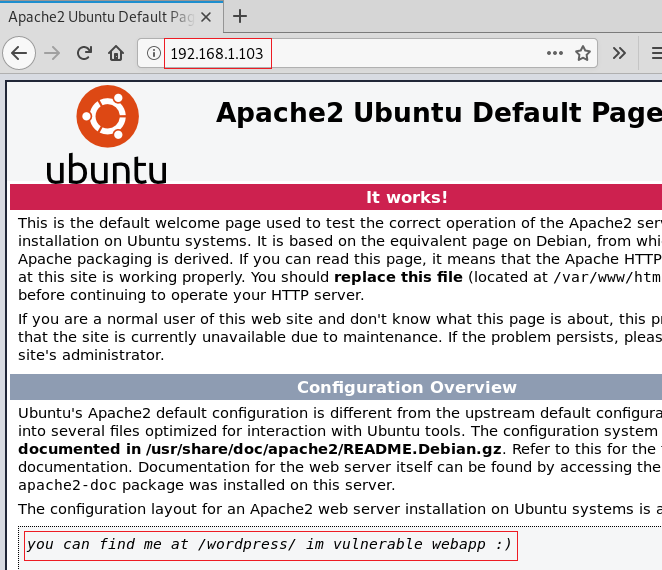662x570 pixels.
Task: Open the Firefox hamburger menu
Action: tap(657, 53)
